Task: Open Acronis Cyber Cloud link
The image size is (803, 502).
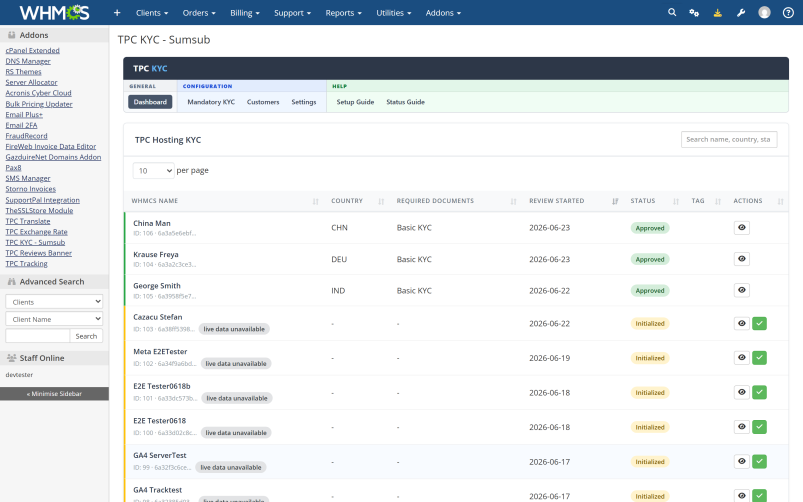Action: pos(38,93)
